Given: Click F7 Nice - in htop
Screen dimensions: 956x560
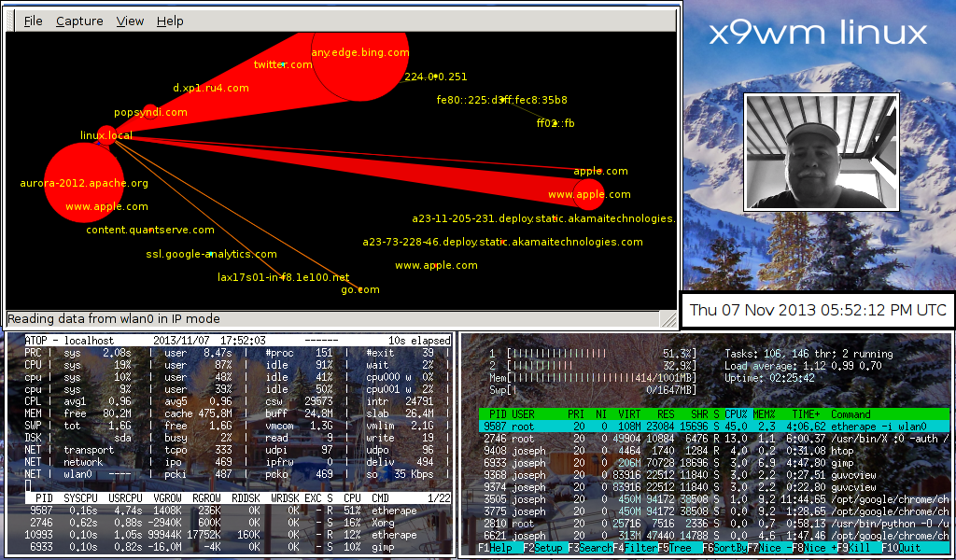Looking at the screenshot, I should [x=770, y=548].
